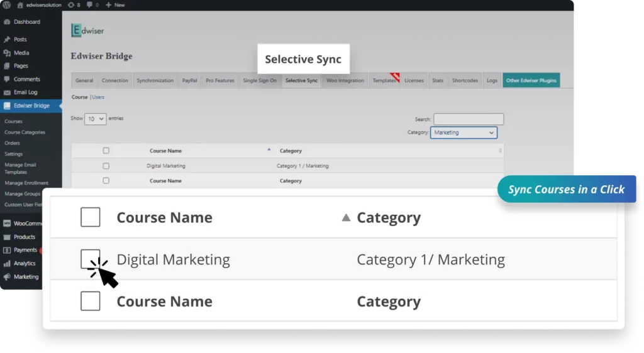
Task: Open the Logs tab
Action: coord(492,80)
